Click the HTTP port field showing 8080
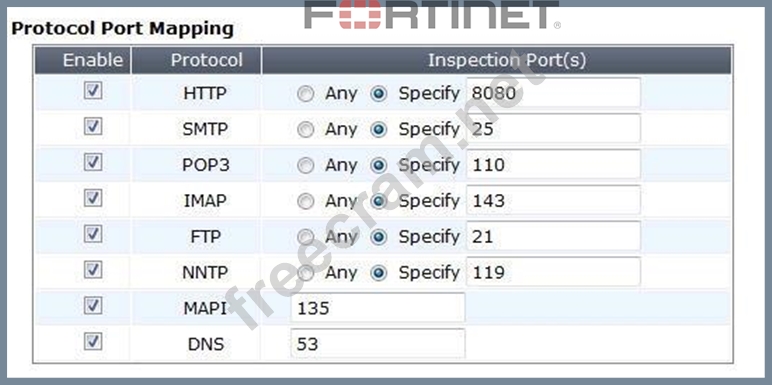772x385 pixels. (553, 93)
